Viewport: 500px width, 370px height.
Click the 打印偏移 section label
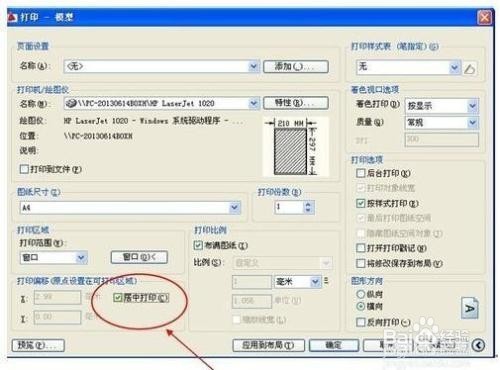tap(77, 281)
